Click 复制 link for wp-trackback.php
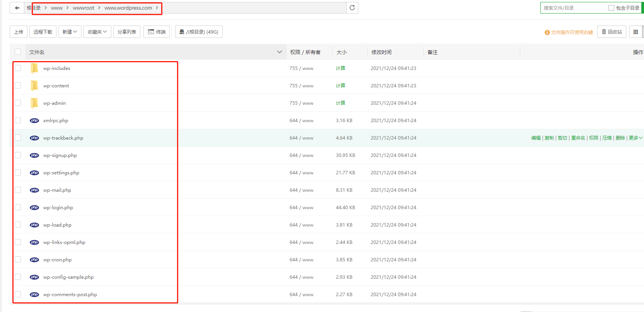The height and width of the screenshot is (312, 644). (x=549, y=138)
